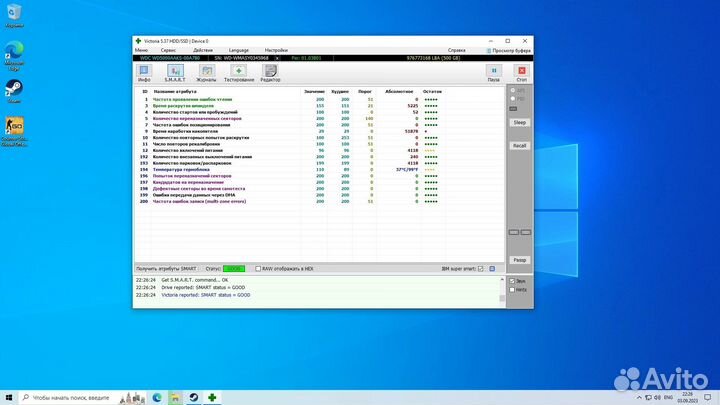
Task: Click the taskbar search box
Action: click(83, 398)
